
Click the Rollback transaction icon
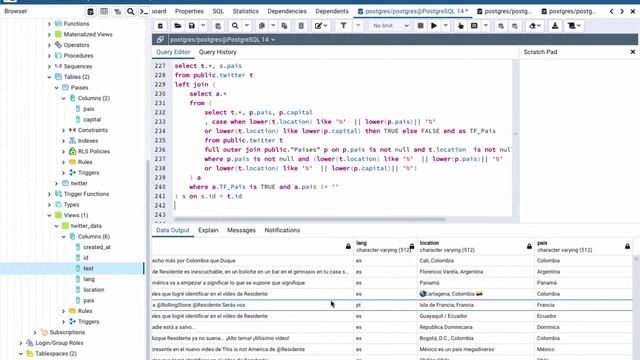point(515,26)
